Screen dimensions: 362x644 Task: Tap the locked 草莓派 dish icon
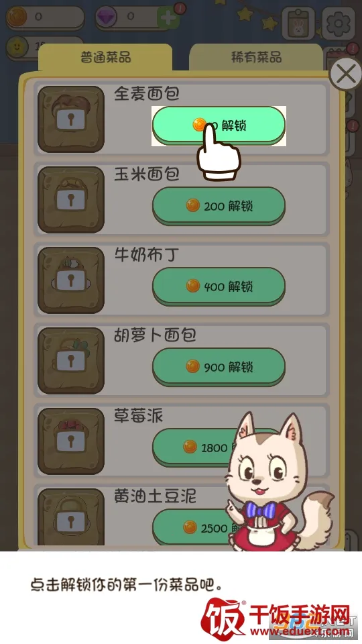pos(71,441)
